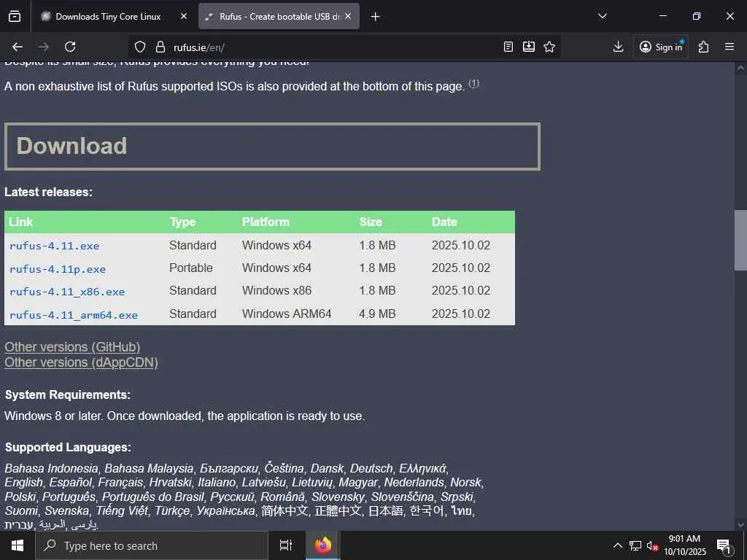Open the taskbar clock and date
This screenshot has height=560, width=747.
[684, 545]
